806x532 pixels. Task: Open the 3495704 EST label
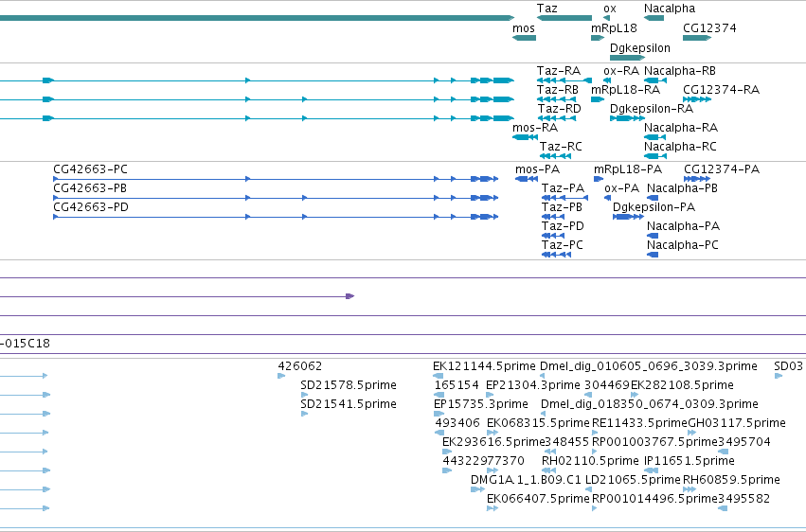tap(743, 442)
